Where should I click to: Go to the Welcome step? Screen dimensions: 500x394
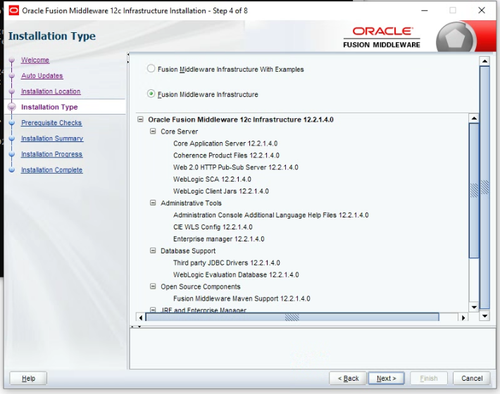35,60
